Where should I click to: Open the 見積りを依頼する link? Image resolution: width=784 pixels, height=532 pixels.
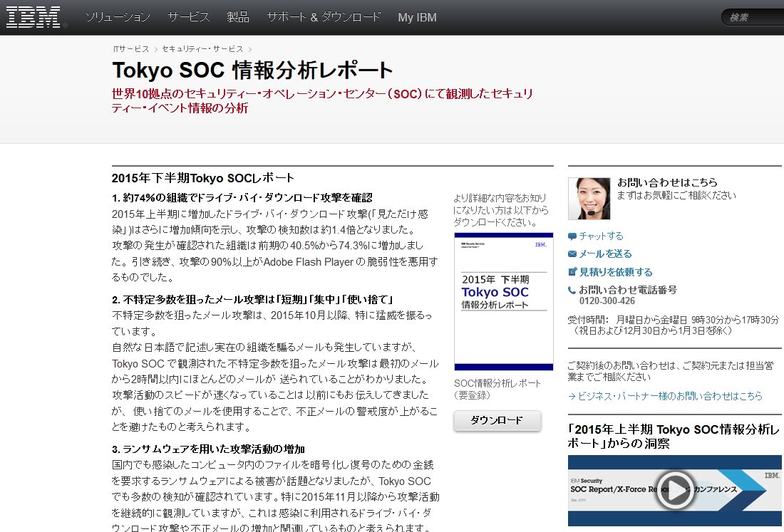pyautogui.click(x=616, y=272)
